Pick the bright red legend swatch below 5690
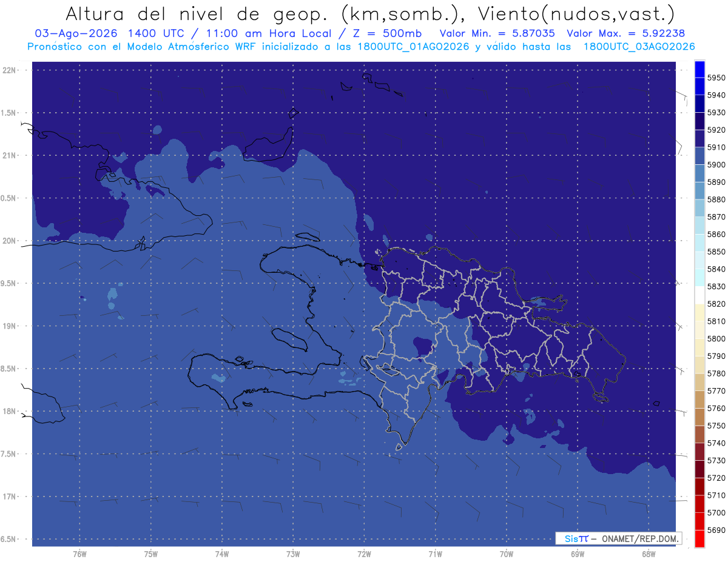 [699, 538]
